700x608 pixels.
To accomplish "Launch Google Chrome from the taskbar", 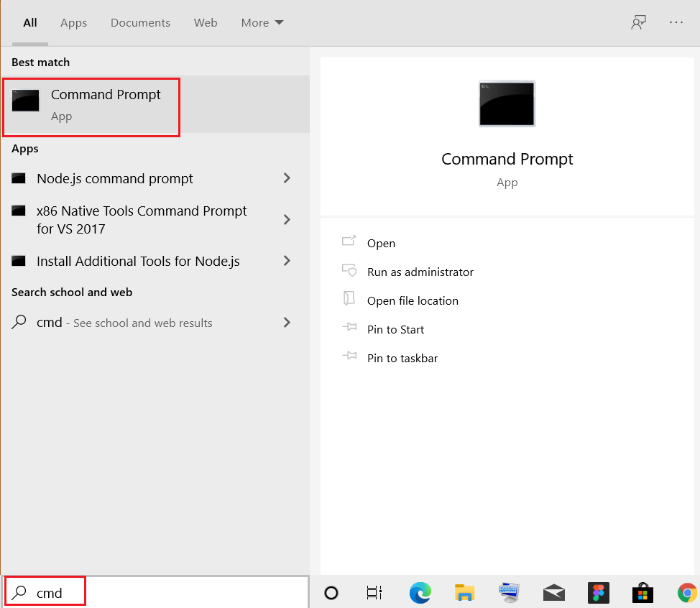I will 687,592.
